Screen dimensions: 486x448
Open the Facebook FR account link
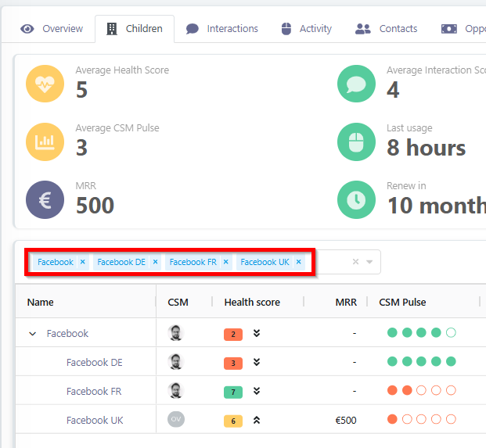(94, 391)
